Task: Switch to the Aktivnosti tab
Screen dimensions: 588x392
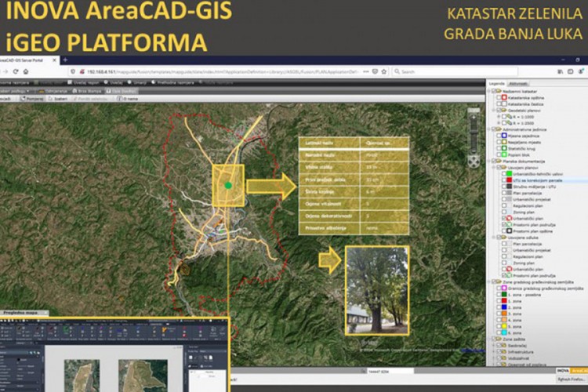Action: [x=518, y=84]
